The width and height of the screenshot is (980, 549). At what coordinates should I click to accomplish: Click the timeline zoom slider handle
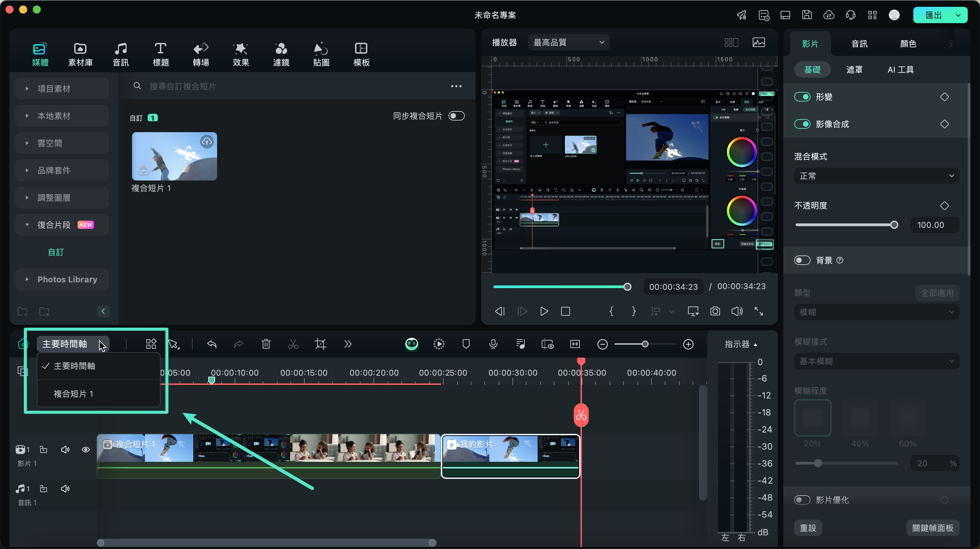click(x=645, y=344)
